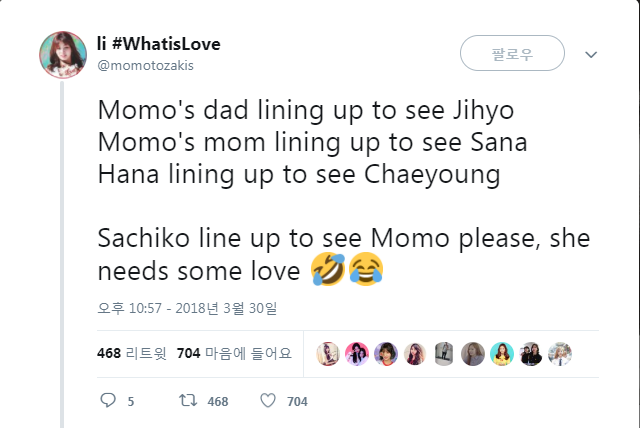
Task: Retweet this tweet using the retweet icon
Action: (x=185, y=401)
